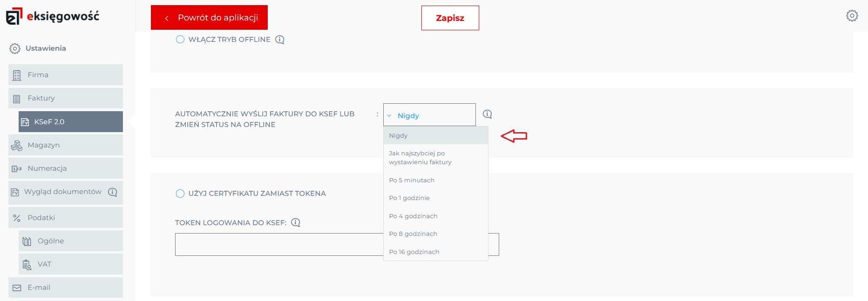Click Powrót do aplikacji button
This screenshot has height=301, width=868.
(x=209, y=18)
